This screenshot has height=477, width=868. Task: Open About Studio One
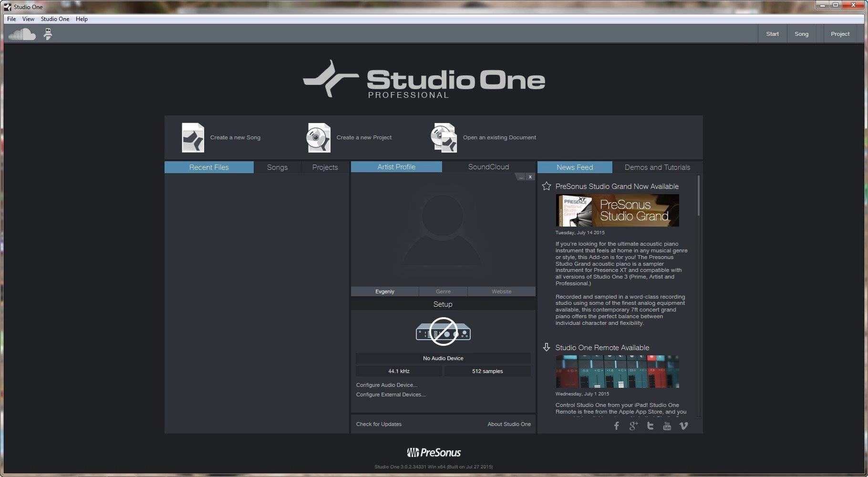point(509,424)
